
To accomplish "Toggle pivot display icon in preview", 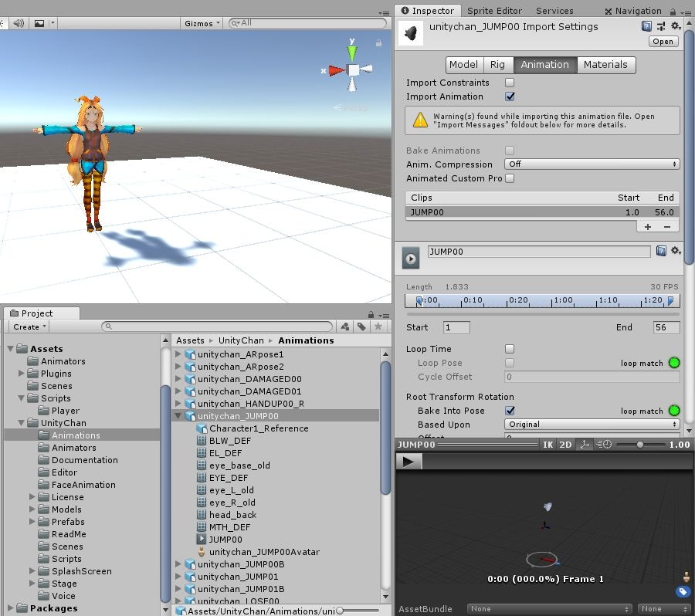I will (585, 445).
